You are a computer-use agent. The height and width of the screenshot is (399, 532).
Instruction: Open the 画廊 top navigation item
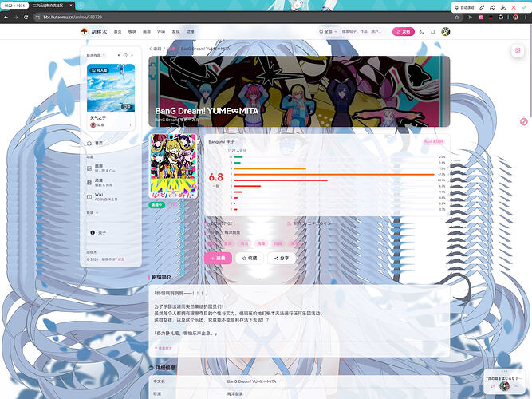coord(147,32)
